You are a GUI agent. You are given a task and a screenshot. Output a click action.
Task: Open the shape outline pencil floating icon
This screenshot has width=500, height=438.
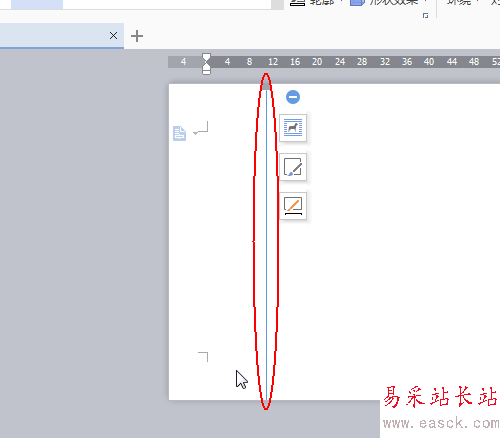click(293, 206)
